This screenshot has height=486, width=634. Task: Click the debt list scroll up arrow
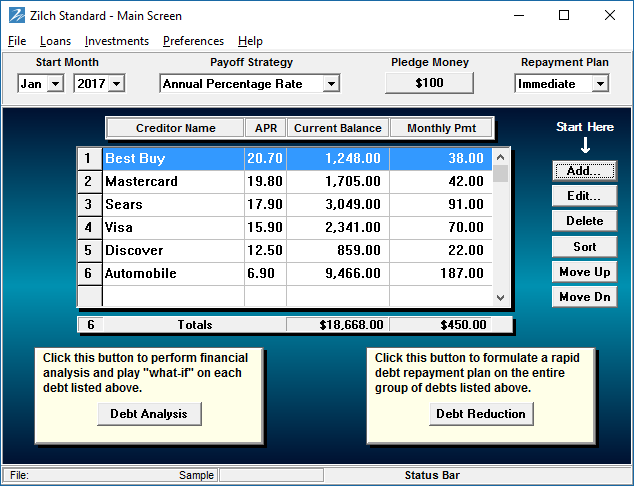tap(500, 157)
